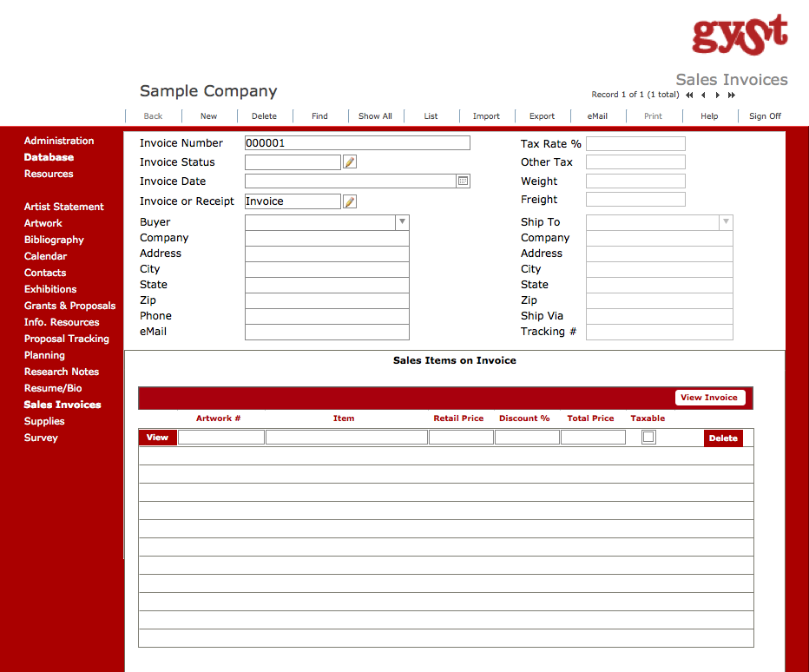Viewport: 809px width, 672px height.
Task: Click the Total Price item field
Action: (593, 438)
